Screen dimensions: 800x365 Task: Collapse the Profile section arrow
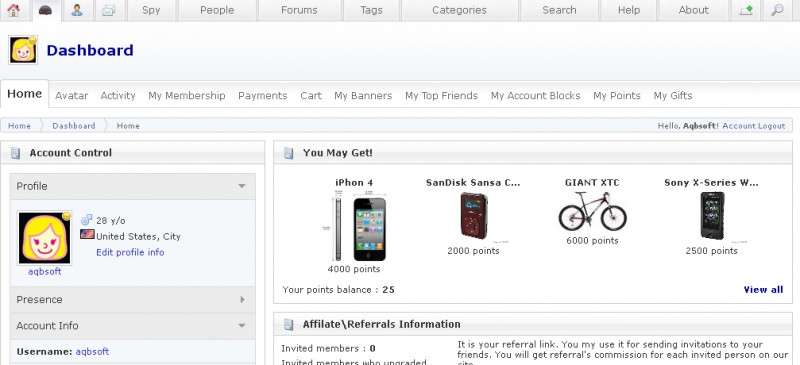(242, 186)
